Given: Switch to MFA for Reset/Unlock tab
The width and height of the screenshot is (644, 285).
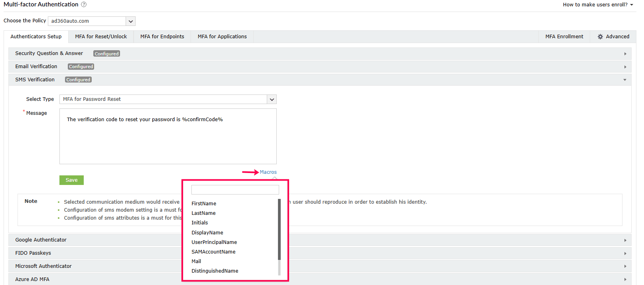Looking at the screenshot, I should point(101,37).
